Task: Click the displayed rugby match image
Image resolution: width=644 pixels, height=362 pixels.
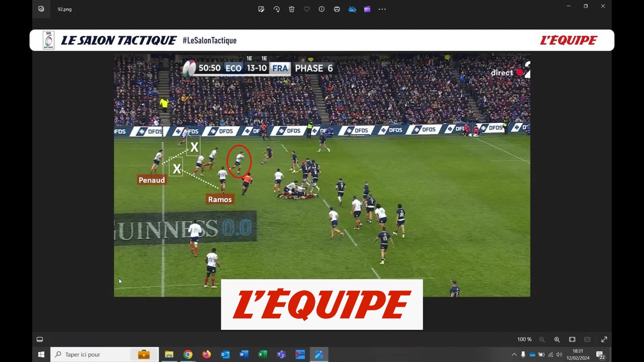Action: pos(322,175)
